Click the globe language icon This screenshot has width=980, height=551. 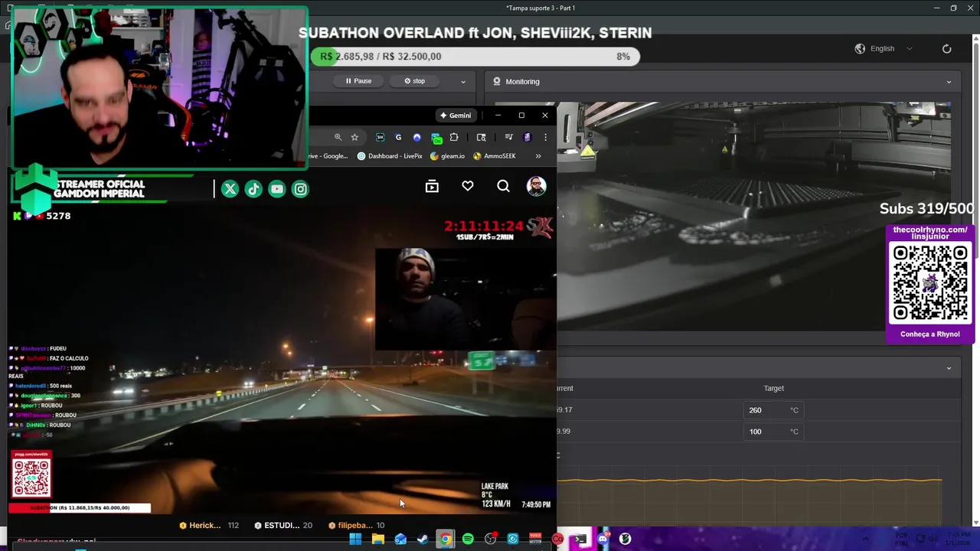(x=860, y=49)
